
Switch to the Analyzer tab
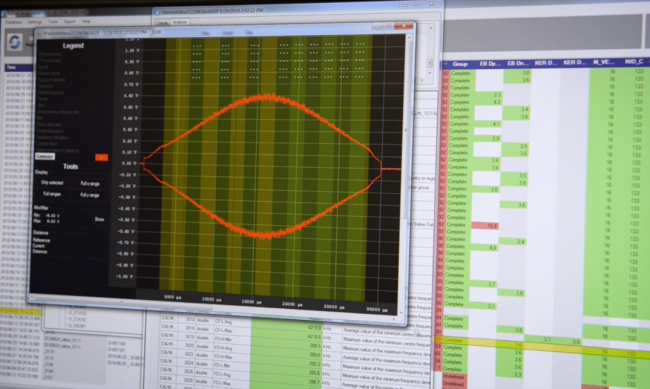coord(179,22)
